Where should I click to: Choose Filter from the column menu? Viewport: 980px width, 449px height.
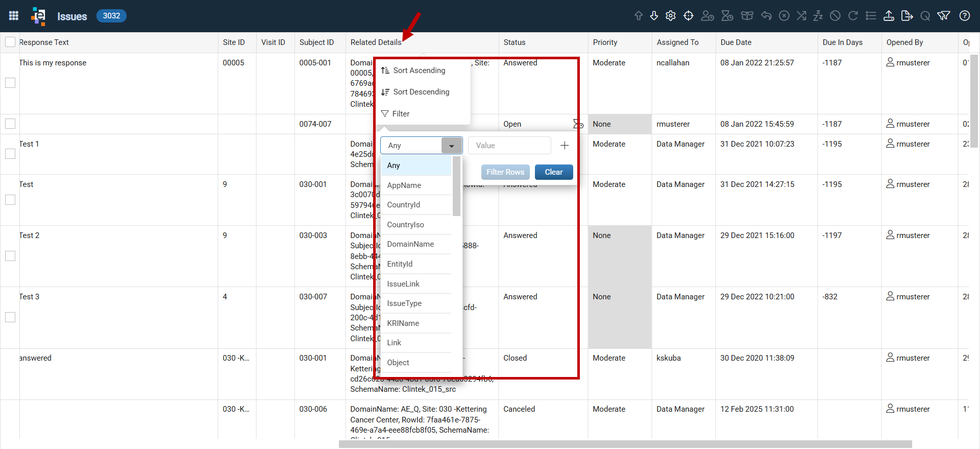tap(423, 114)
